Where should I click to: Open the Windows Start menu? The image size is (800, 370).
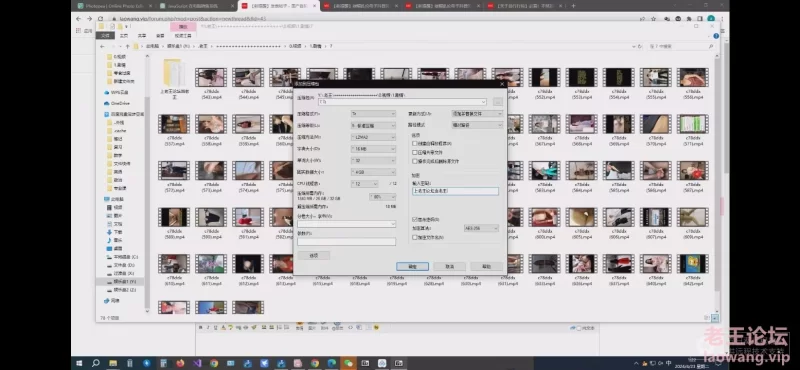(80, 363)
